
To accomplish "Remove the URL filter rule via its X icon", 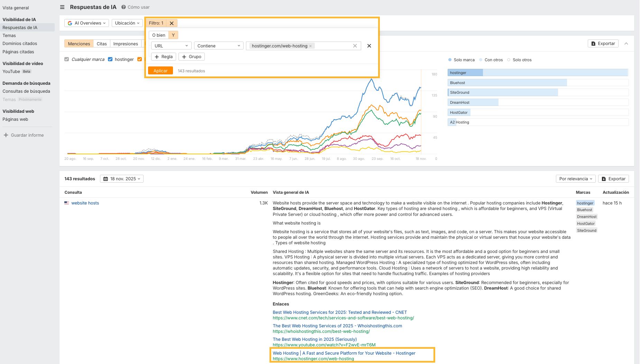I will 369,46.
